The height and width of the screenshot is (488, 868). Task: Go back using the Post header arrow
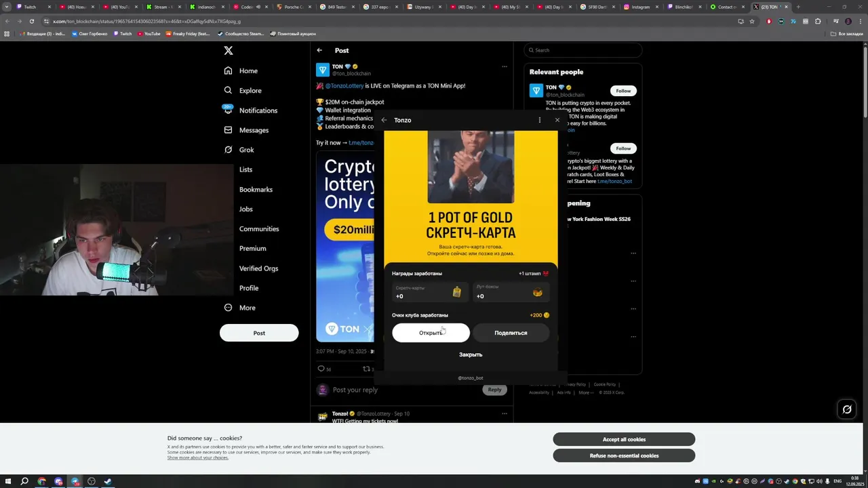click(x=319, y=50)
